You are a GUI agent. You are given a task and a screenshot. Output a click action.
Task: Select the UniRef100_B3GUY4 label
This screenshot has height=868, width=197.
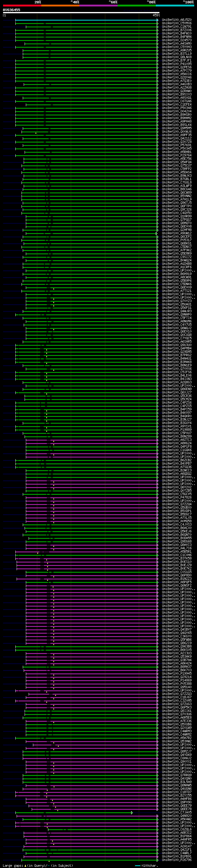coord(176,422)
